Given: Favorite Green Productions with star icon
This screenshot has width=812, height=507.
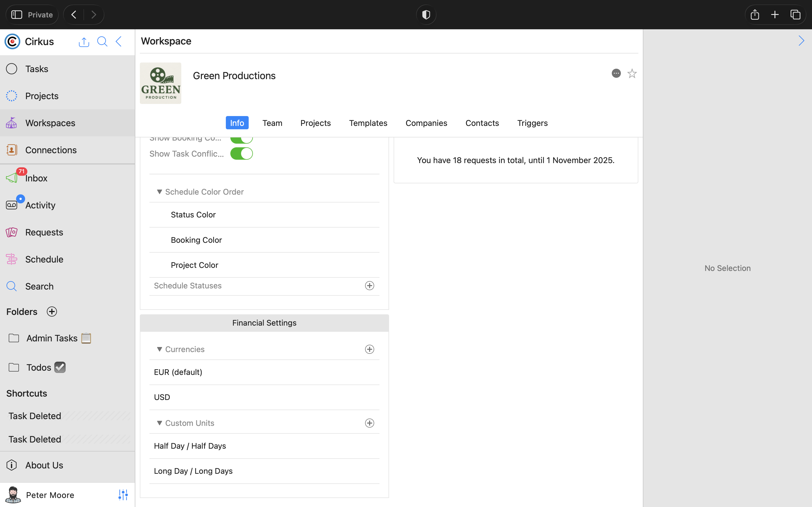Looking at the screenshot, I should coord(632,74).
